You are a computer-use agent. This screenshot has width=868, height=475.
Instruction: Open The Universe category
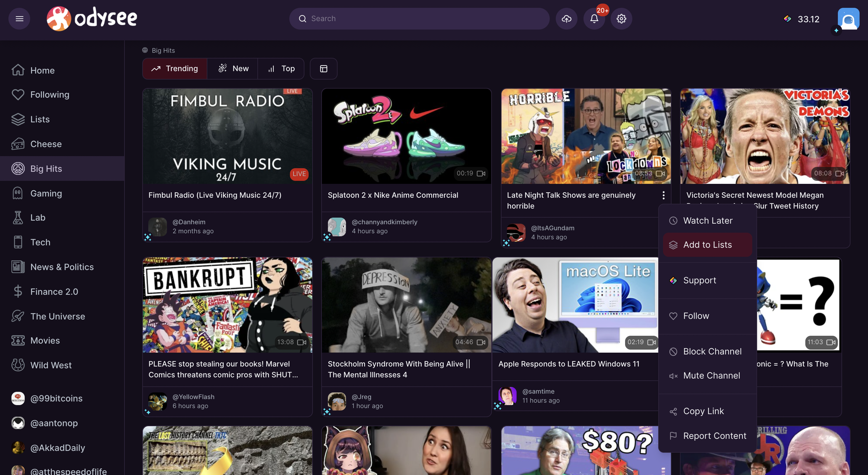(x=62, y=316)
